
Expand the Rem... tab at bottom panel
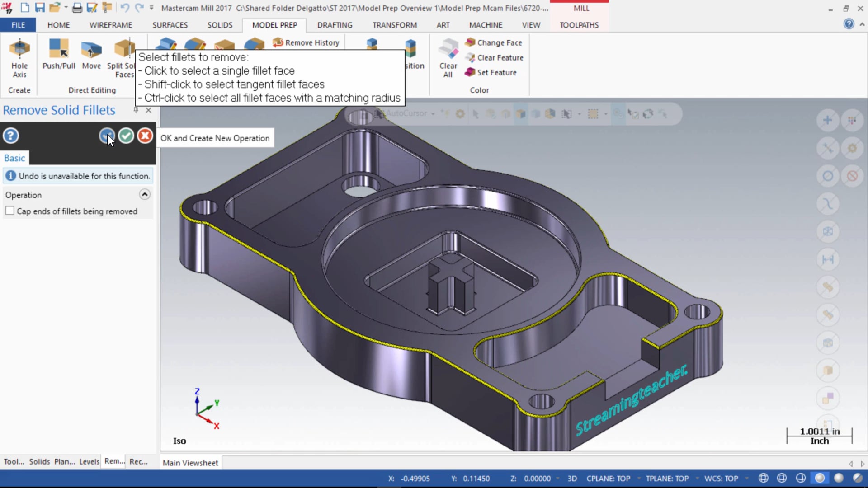[x=114, y=461]
